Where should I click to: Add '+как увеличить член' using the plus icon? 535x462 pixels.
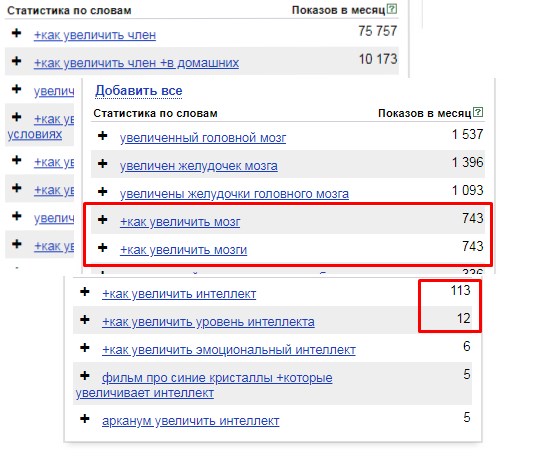tap(16, 33)
